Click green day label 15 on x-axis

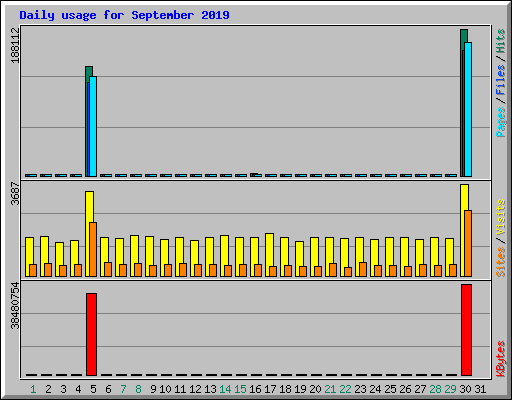pyautogui.click(x=240, y=389)
